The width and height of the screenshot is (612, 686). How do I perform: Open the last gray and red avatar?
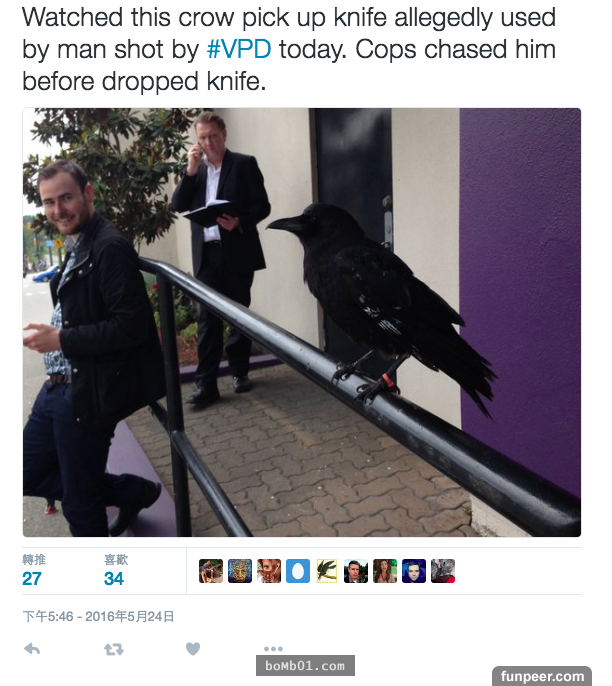(x=443, y=571)
